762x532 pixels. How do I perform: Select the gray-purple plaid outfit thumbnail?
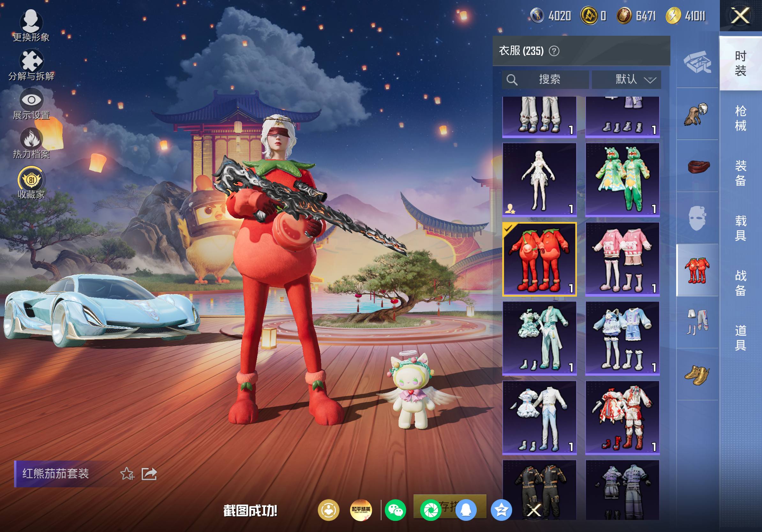click(622, 490)
